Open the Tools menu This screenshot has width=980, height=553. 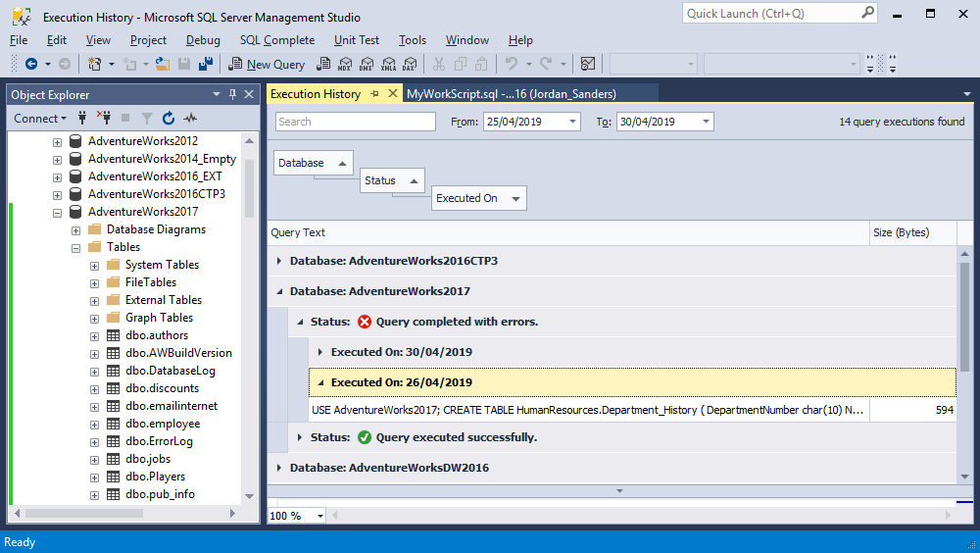click(x=413, y=40)
